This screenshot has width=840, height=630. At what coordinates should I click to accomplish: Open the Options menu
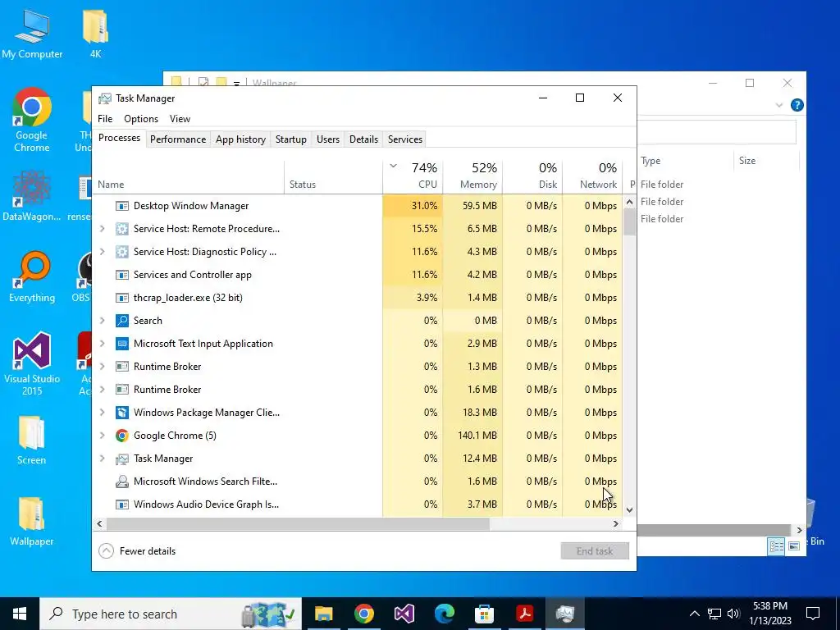(x=141, y=119)
